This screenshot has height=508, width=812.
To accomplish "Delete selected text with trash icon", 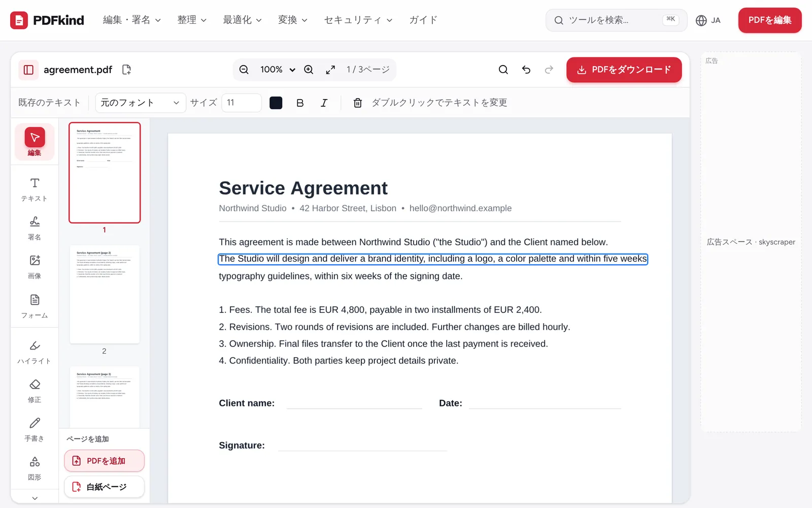I will point(358,103).
